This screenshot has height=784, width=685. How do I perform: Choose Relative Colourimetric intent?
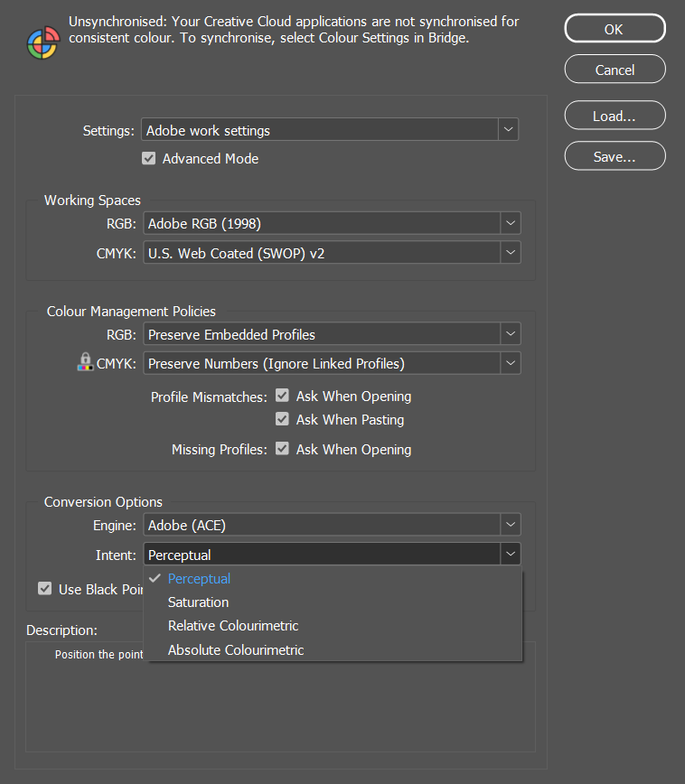[333, 626]
